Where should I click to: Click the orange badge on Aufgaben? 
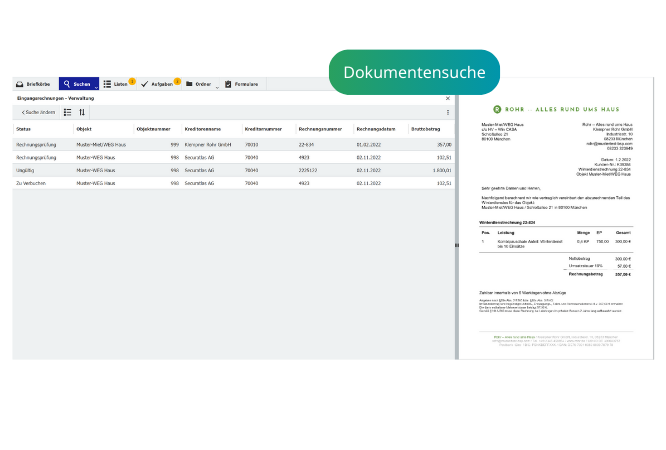tap(177, 81)
